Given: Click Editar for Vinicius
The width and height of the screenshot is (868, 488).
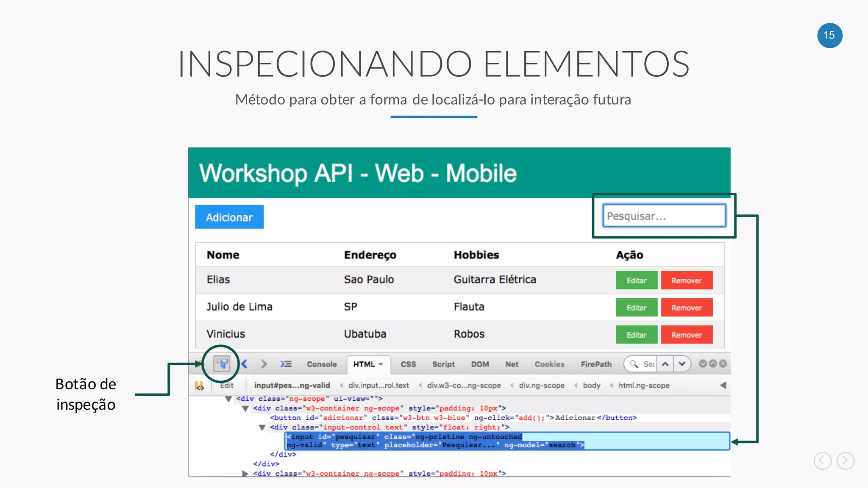Looking at the screenshot, I should click(x=637, y=334).
